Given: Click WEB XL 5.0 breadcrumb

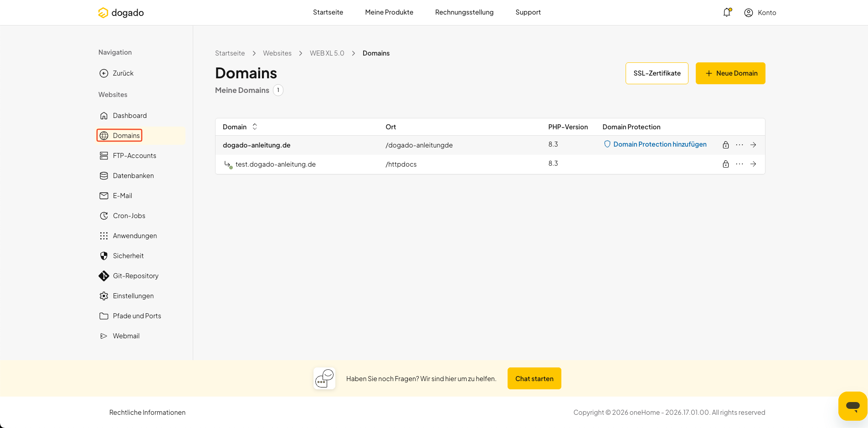Looking at the screenshot, I should [327, 53].
